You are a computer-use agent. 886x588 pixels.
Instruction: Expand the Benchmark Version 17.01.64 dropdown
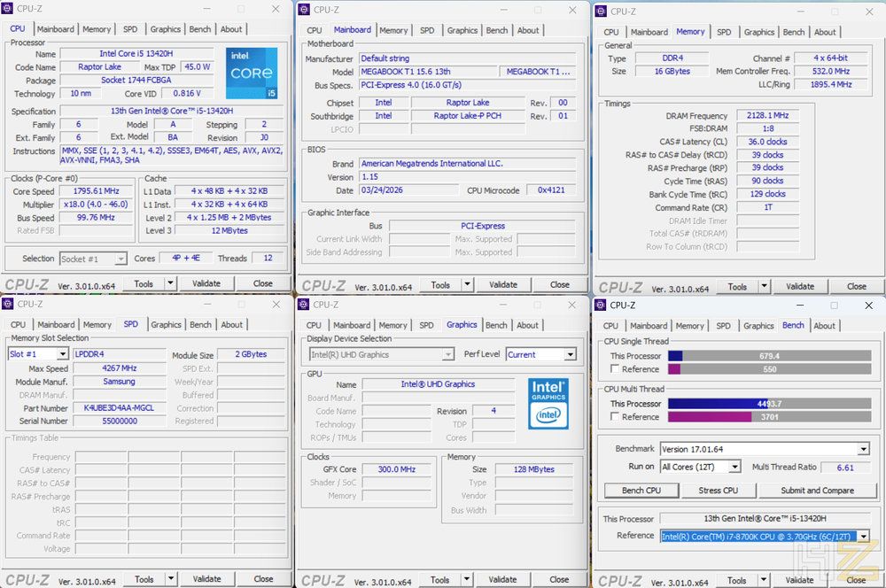[x=863, y=450]
